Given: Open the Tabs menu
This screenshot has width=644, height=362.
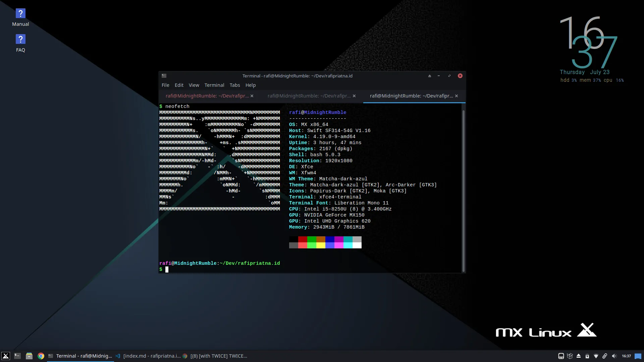Looking at the screenshot, I should click(x=235, y=85).
